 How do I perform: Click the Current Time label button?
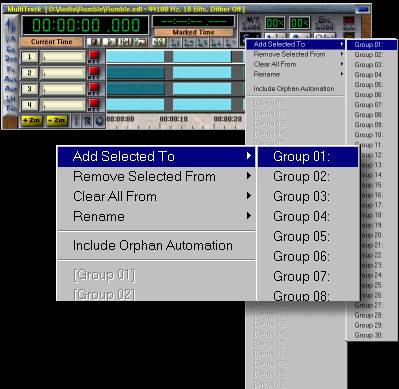click(x=52, y=42)
